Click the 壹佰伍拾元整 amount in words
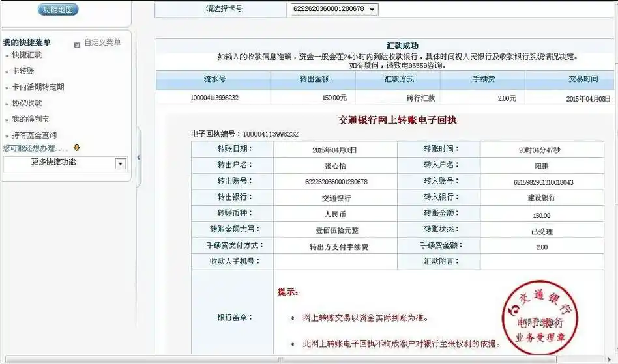The height and width of the screenshot is (364, 618). [x=337, y=231]
